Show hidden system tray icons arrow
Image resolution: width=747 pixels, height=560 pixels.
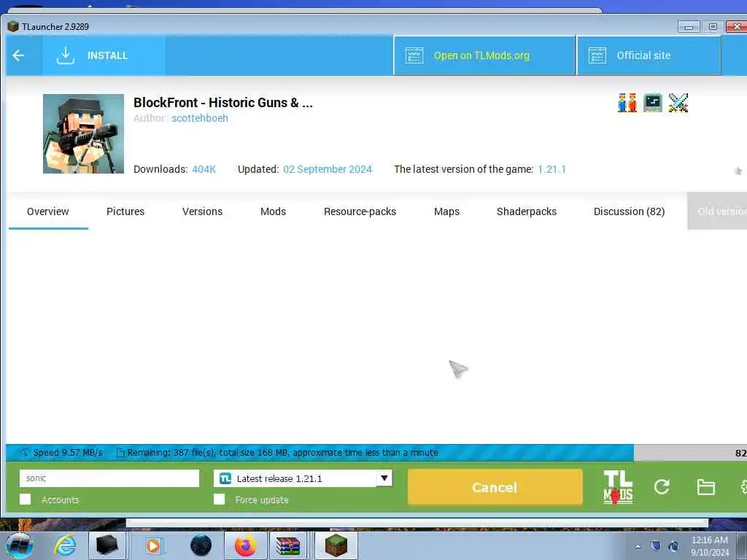638,546
